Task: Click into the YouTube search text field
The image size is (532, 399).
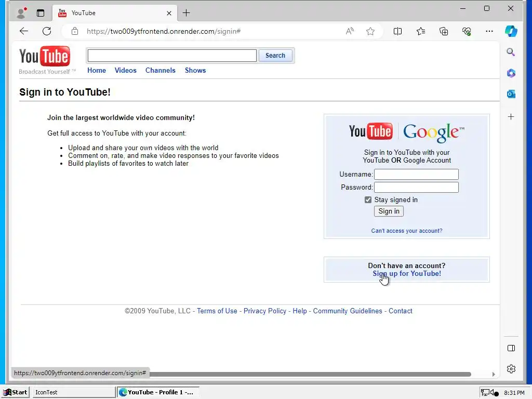Action: [x=172, y=56]
